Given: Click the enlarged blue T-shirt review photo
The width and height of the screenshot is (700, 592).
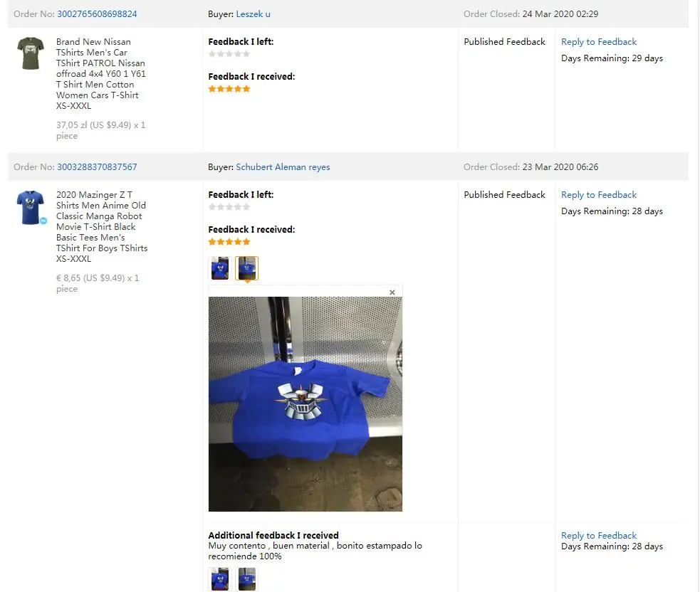Looking at the screenshot, I should [x=305, y=404].
